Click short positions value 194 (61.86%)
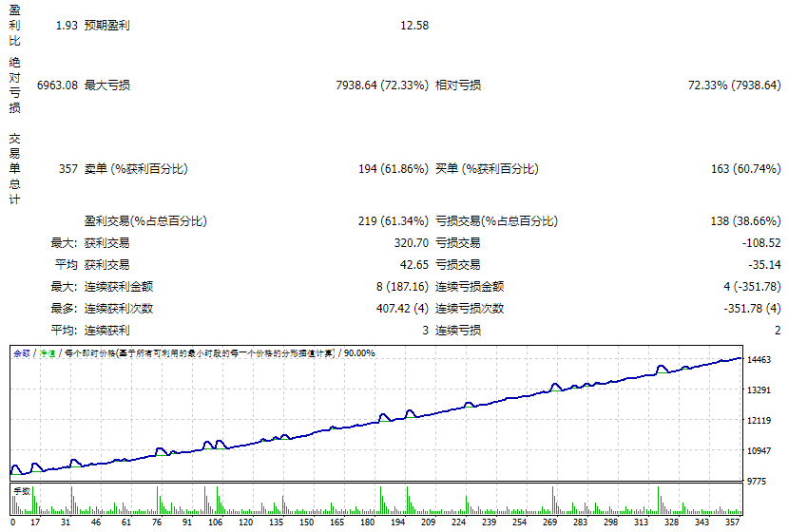The height and width of the screenshot is (532, 788). (393, 169)
